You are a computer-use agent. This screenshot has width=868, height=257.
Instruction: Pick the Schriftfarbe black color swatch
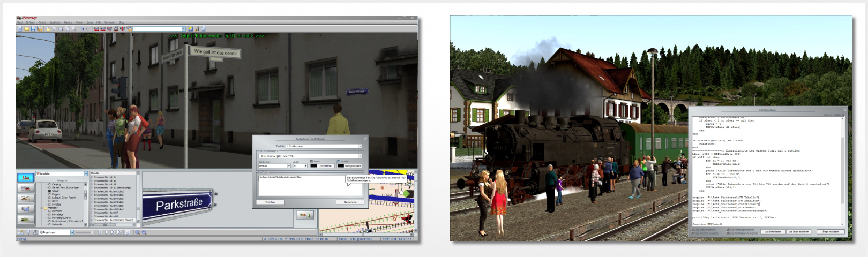tap(313, 166)
